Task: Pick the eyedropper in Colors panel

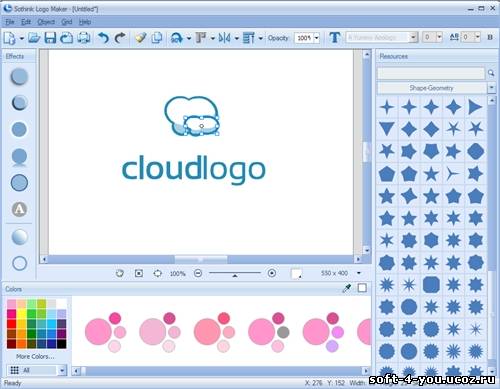Action: [347, 288]
